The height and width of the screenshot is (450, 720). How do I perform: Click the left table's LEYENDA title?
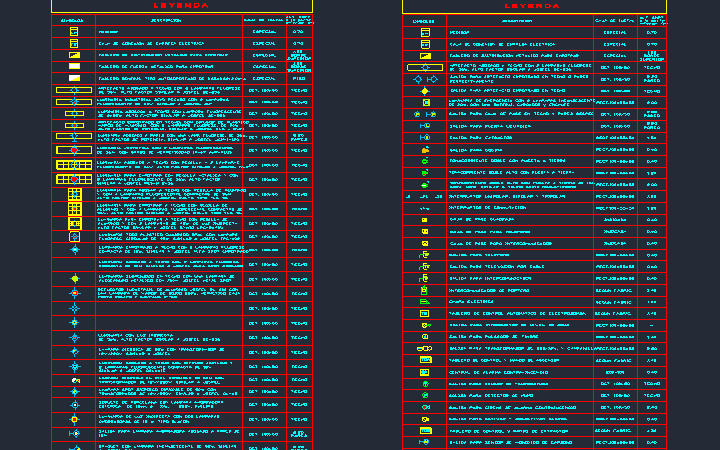pos(181,6)
